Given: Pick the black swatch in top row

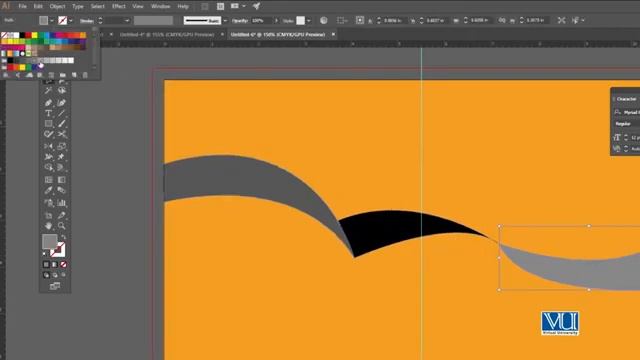Looking at the screenshot, I should [x=22, y=36].
